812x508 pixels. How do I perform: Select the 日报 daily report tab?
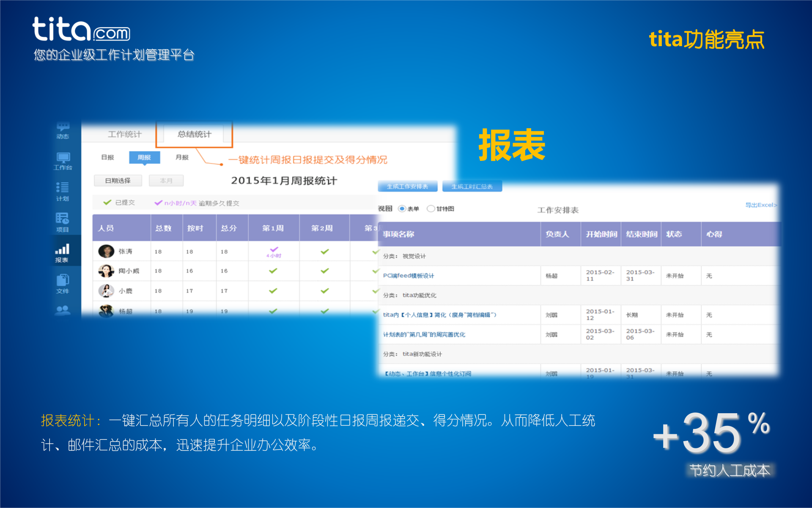107,157
